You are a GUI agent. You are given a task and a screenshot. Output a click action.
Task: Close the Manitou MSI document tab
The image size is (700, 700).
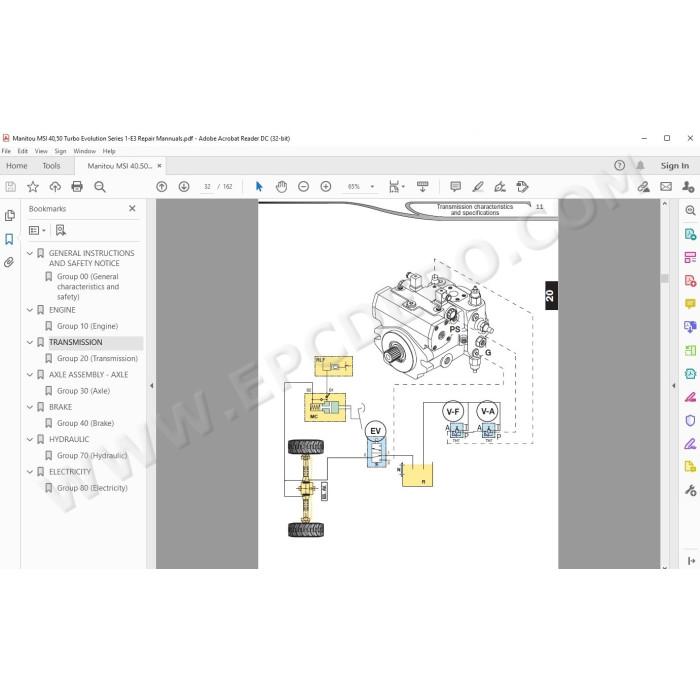(x=159, y=166)
